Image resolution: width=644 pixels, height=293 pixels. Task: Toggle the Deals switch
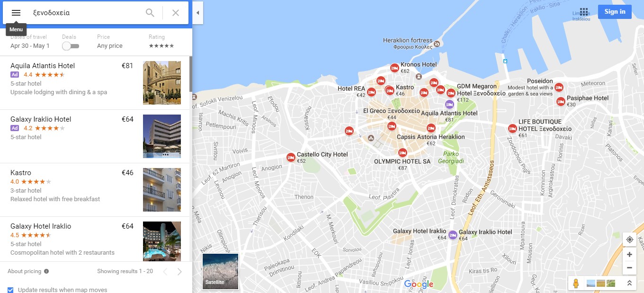pos(71,46)
